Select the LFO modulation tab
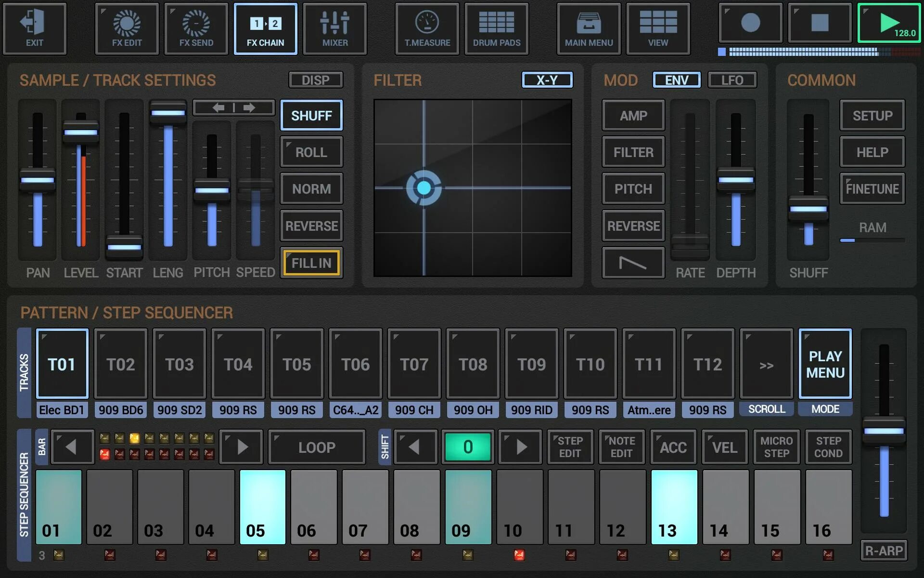This screenshot has width=924, height=578. coord(731,80)
